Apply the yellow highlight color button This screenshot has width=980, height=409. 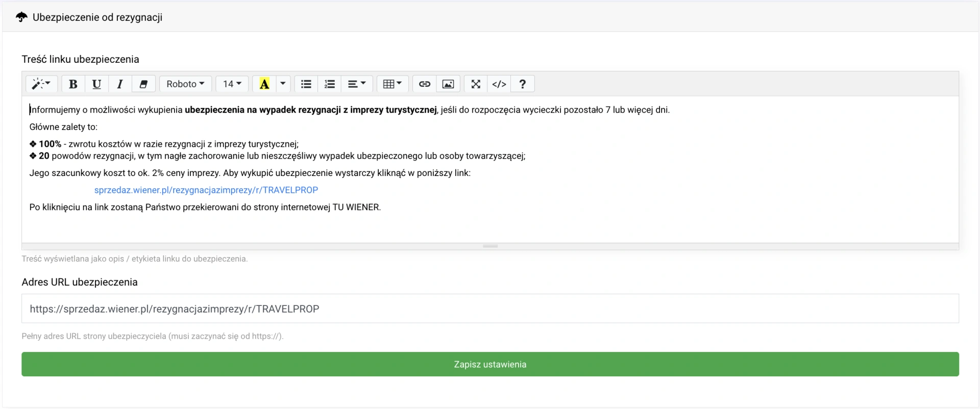point(264,84)
